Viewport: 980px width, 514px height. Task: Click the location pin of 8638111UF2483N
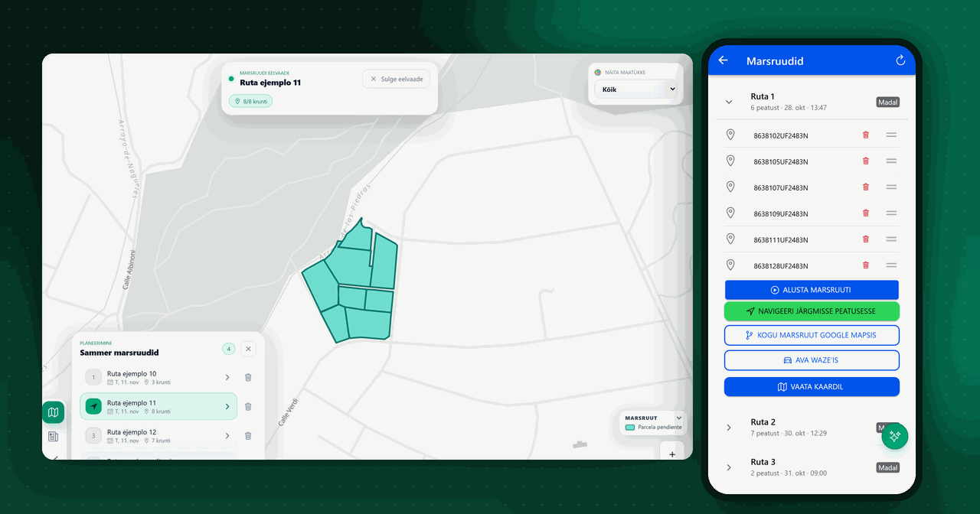730,239
